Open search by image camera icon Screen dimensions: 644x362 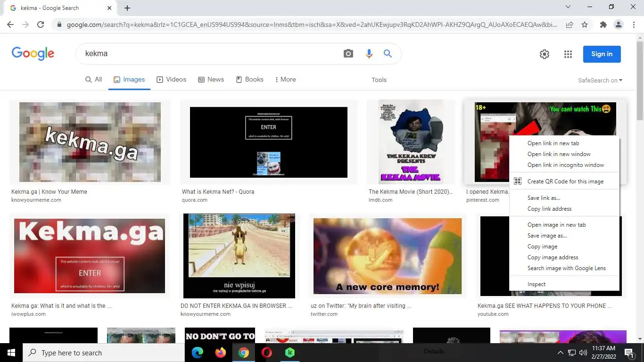coord(348,54)
